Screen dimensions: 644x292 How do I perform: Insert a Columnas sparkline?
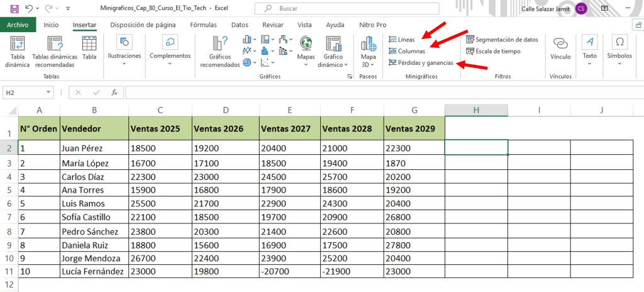click(x=406, y=51)
